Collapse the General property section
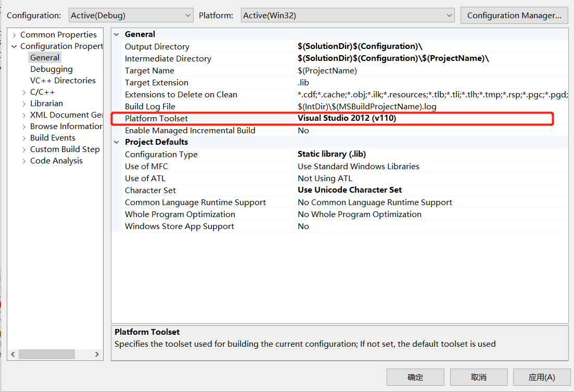 click(116, 34)
